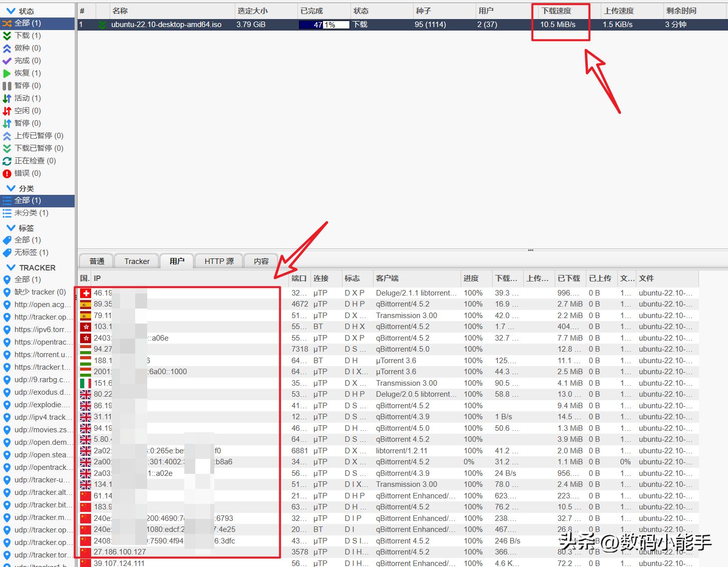Screen dimensions: 728x567
Task: Click the 47.1% progress bar of the torrent
Action: [323, 24]
